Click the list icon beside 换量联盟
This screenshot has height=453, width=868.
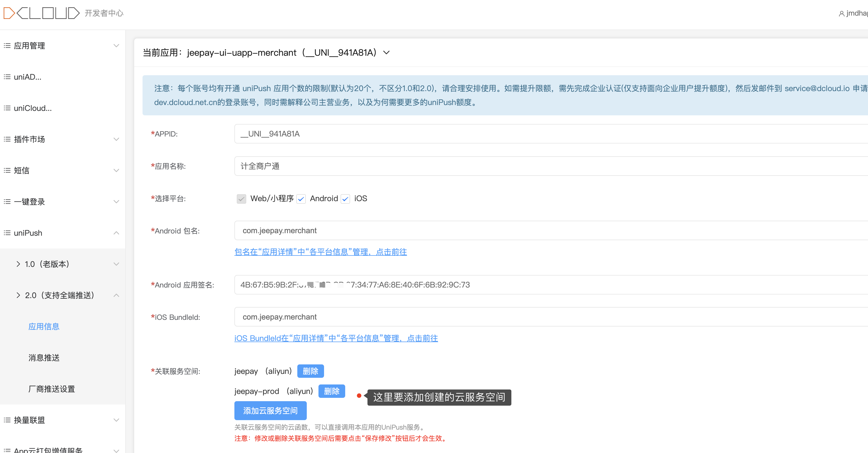pos(7,420)
